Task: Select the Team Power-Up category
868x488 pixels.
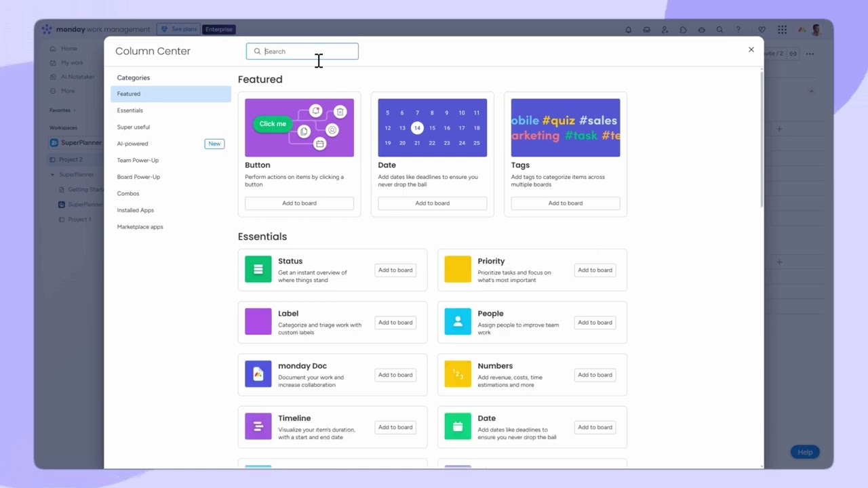Action: tap(171, 160)
